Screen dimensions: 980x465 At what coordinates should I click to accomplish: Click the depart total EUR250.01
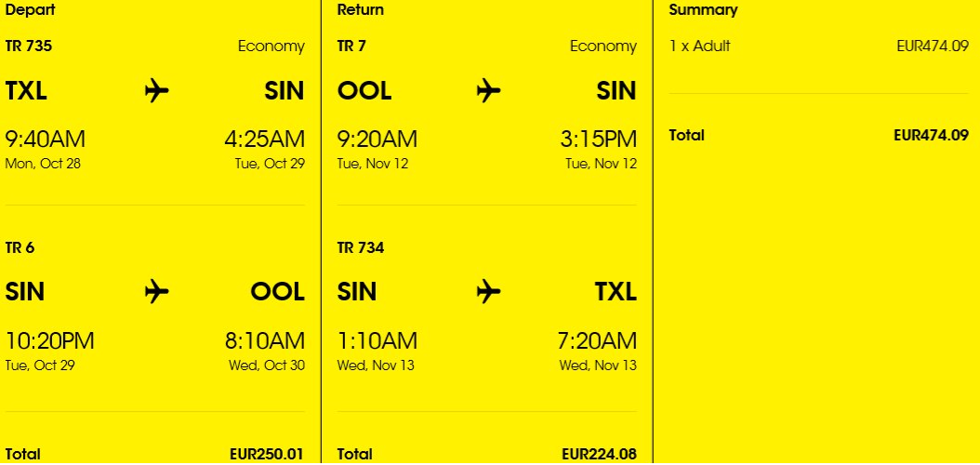[267, 455]
